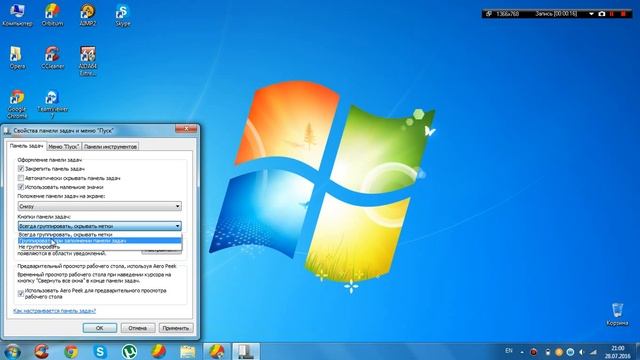Show hidden tray icons arrow
This screenshot has height=360, width=640.
pos(522,352)
